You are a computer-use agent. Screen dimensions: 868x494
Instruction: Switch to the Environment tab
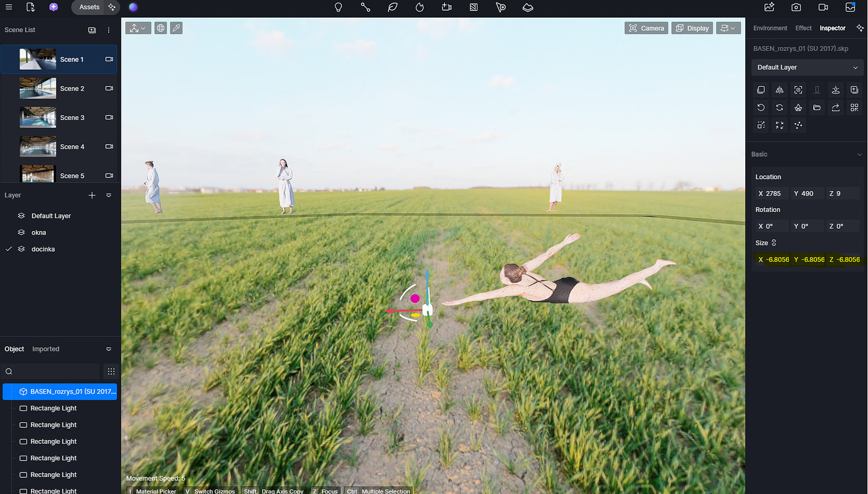coord(770,28)
